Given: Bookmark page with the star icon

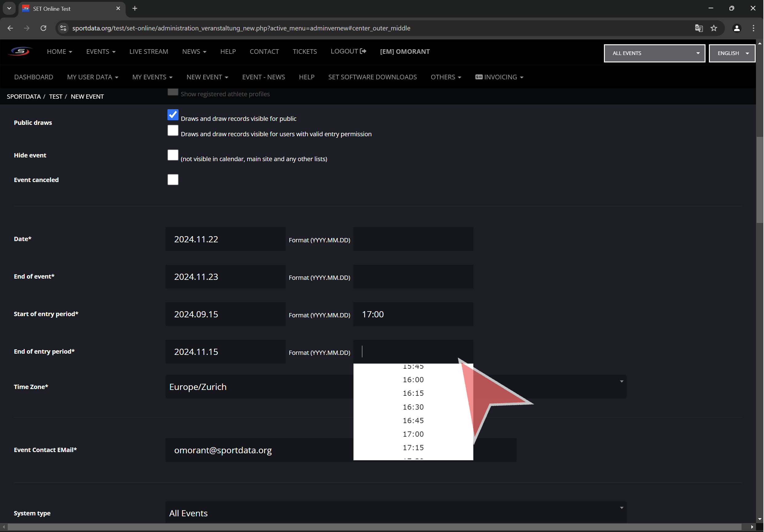Looking at the screenshot, I should coord(714,28).
